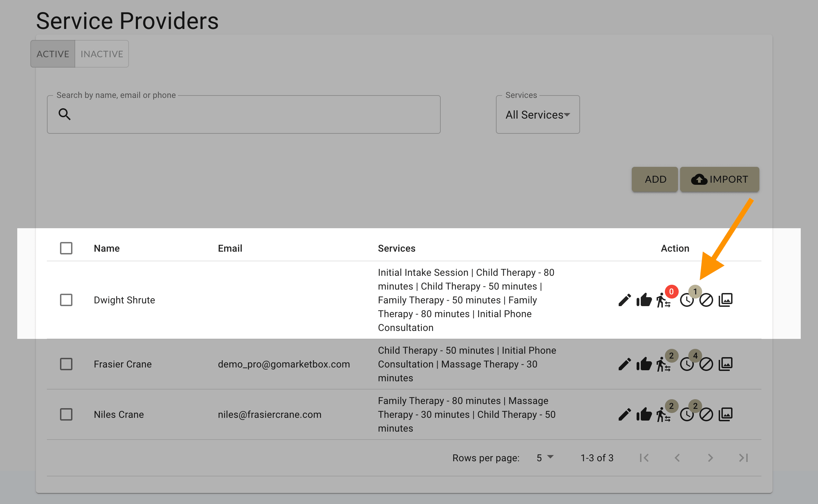
Task: Open the Rows per page selector
Action: pyautogui.click(x=544, y=457)
